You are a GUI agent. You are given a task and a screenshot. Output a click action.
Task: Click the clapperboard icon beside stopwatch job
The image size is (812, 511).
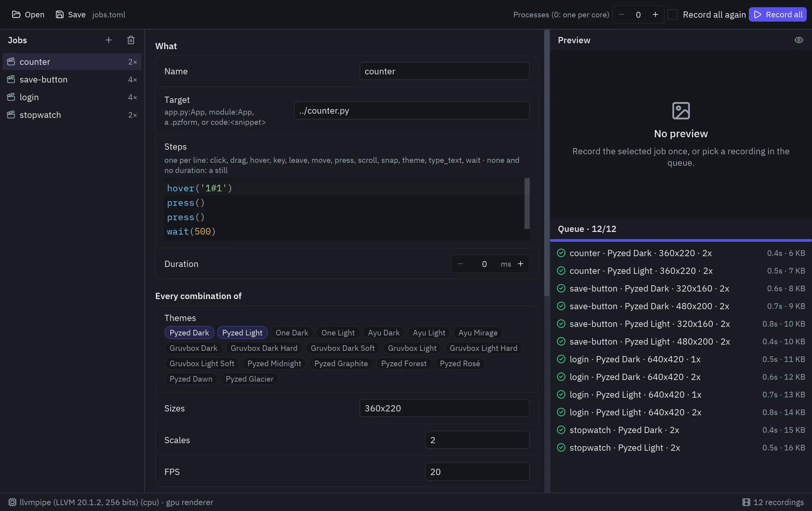coord(11,115)
